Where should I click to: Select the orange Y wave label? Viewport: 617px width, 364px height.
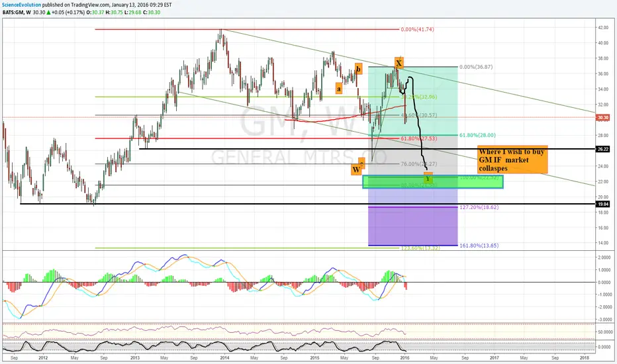428,178
